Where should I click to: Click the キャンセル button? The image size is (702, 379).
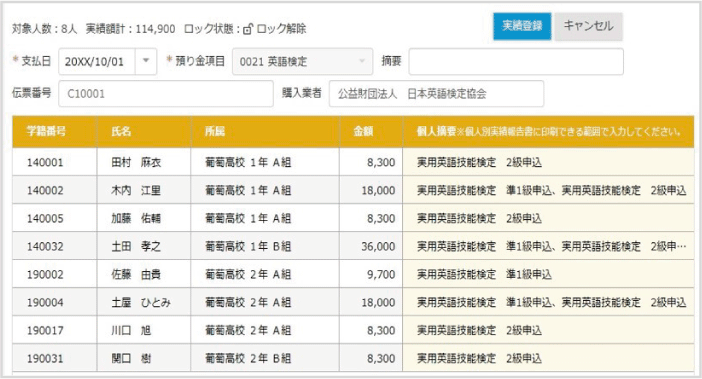tap(588, 26)
